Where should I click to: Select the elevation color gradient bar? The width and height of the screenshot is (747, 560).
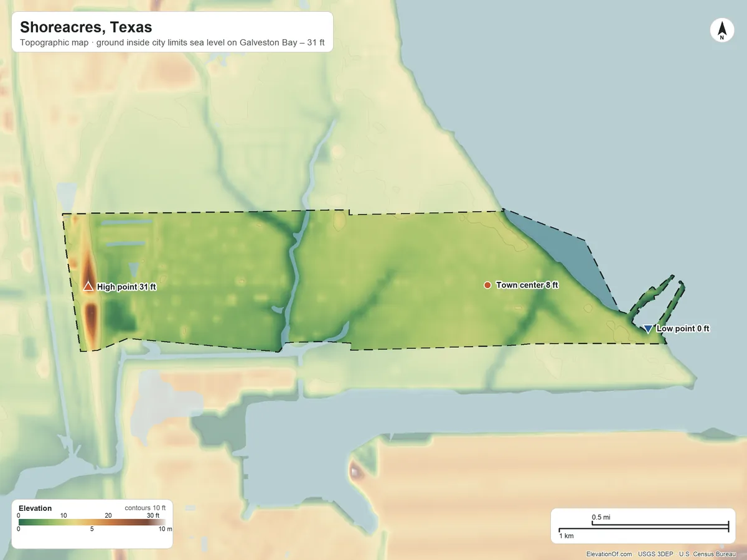[x=92, y=523]
